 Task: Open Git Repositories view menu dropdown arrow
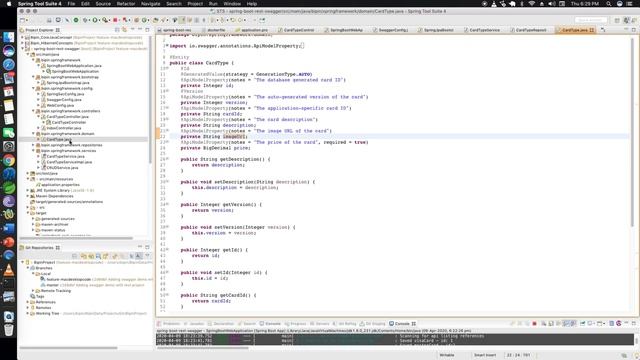[x=147, y=256]
